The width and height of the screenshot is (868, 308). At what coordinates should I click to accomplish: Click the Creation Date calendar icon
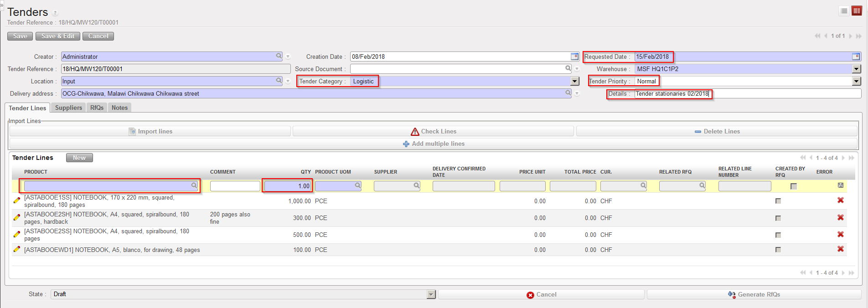[575, 56]
